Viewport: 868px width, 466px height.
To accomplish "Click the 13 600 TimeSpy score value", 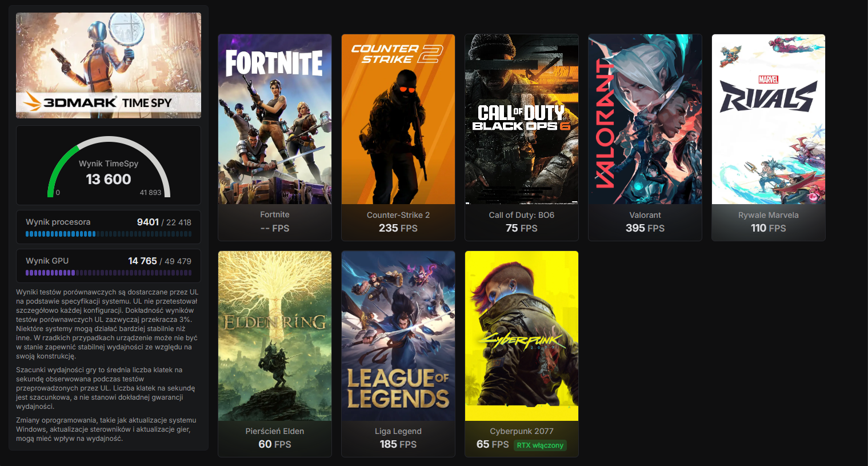I will [109, 180].
